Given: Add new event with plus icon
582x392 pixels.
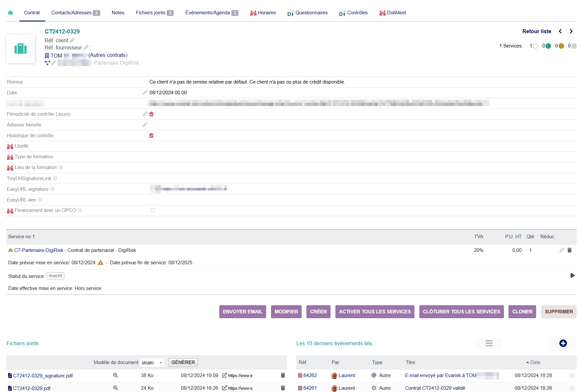Looking at the screenshot, I should tap(563, 343).
